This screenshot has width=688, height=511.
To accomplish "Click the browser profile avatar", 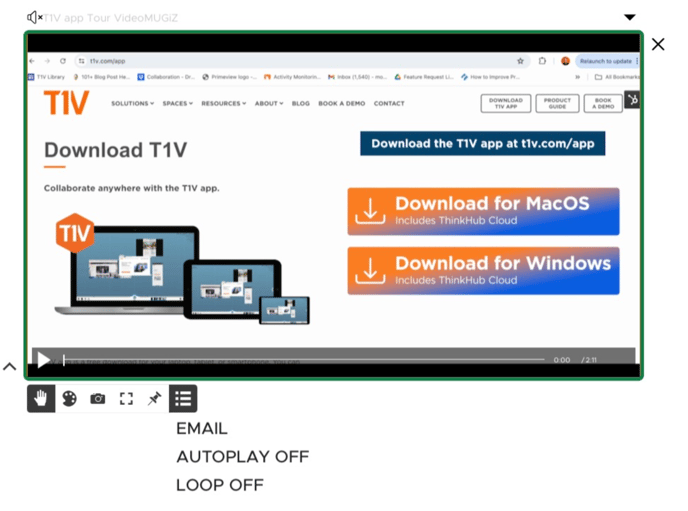I will click(x=565, y=61).
